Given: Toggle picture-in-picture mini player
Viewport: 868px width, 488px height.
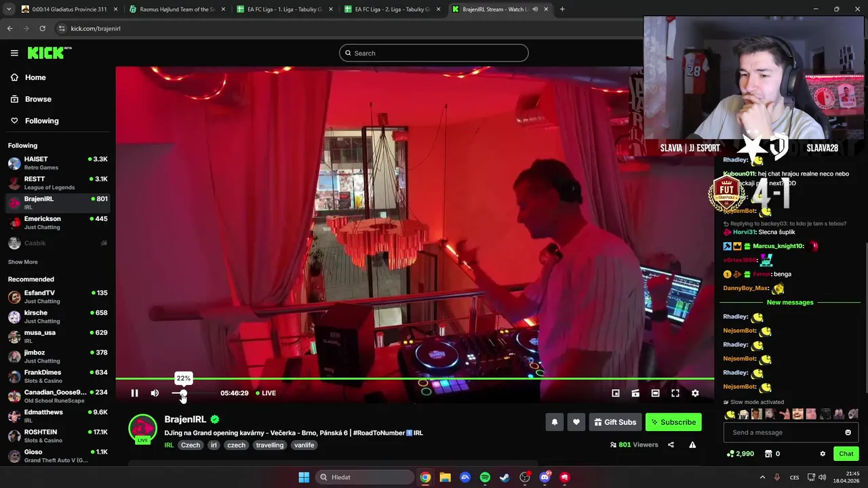Looking at the screenshot, I should 616,393.
